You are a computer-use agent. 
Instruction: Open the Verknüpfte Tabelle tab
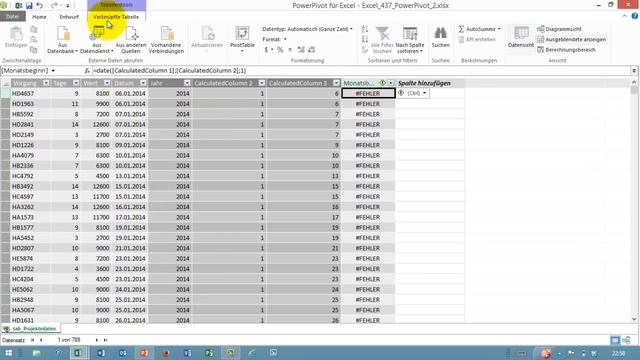(x=116, y=17)
